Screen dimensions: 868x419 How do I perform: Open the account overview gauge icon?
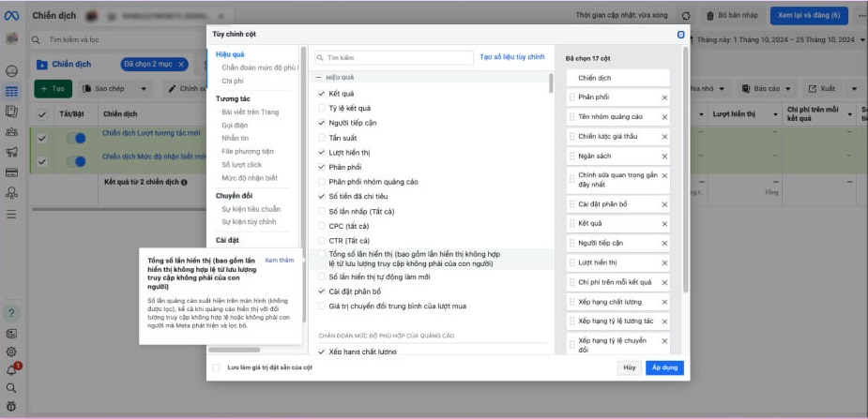(11, 70)
